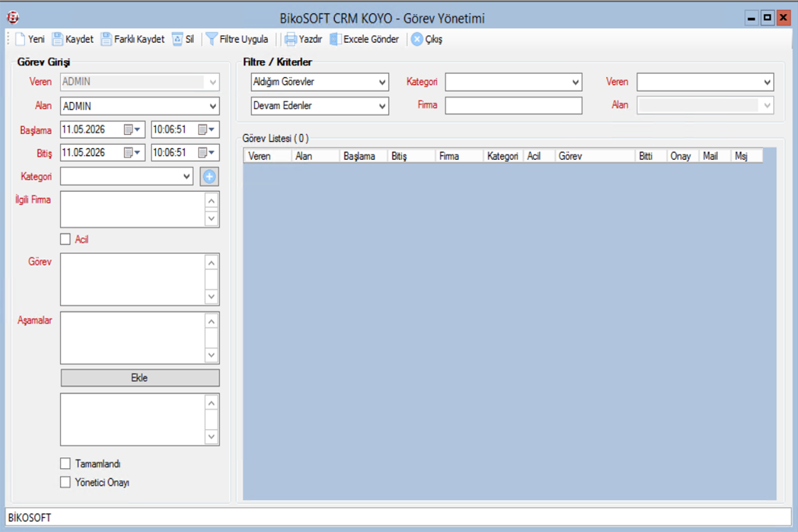The image size is (798, 532).
Task: Sort by the Veren column header
Action: [x=267, y=156]
